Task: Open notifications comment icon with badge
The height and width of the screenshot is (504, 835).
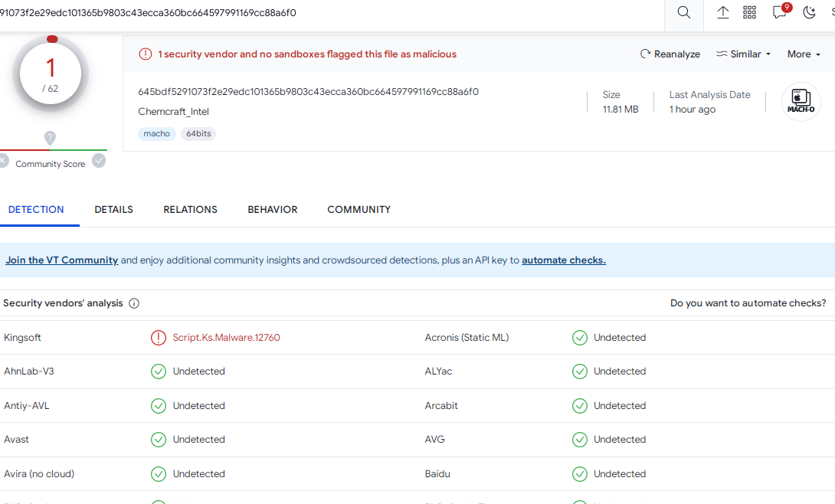Action: [780, 13]
